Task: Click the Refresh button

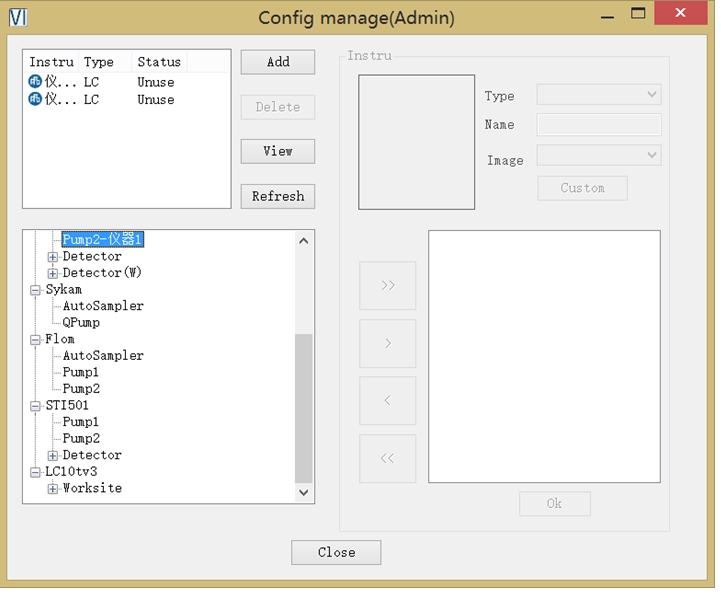Action: 278,196
